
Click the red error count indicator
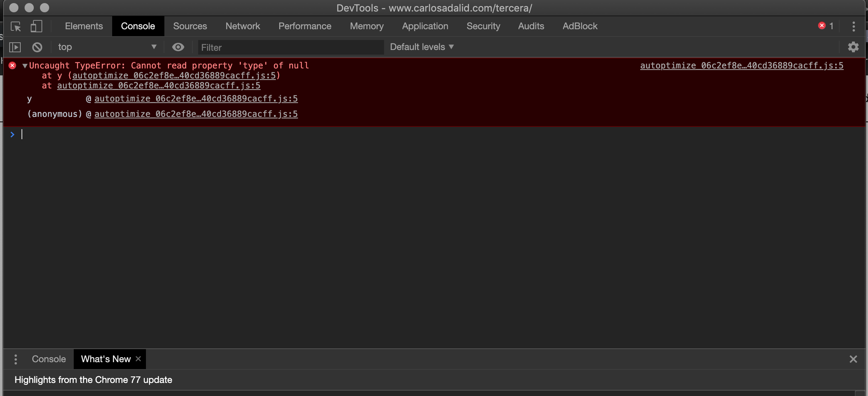(826, 26)
